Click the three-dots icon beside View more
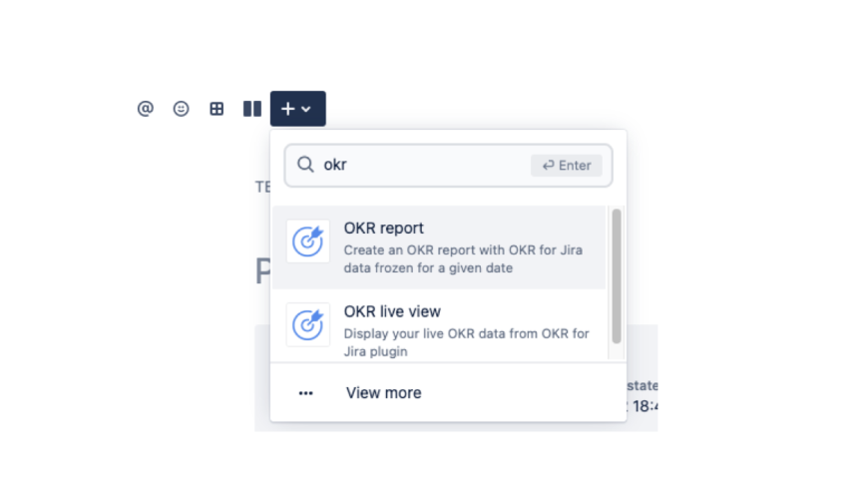The image size is (868, 494). click(306, 393)
